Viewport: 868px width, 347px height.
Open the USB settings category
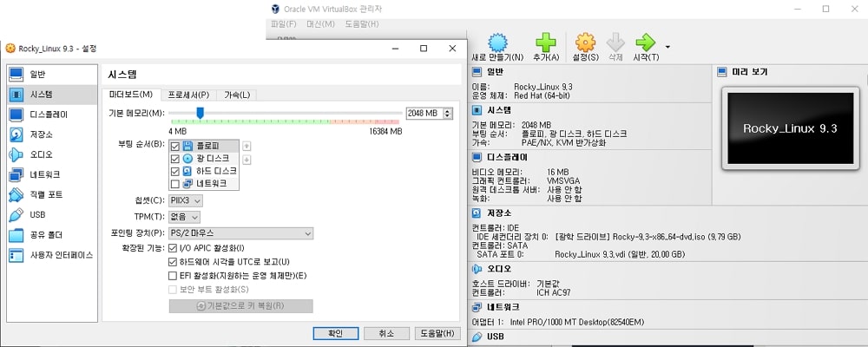tap(51, 215)
